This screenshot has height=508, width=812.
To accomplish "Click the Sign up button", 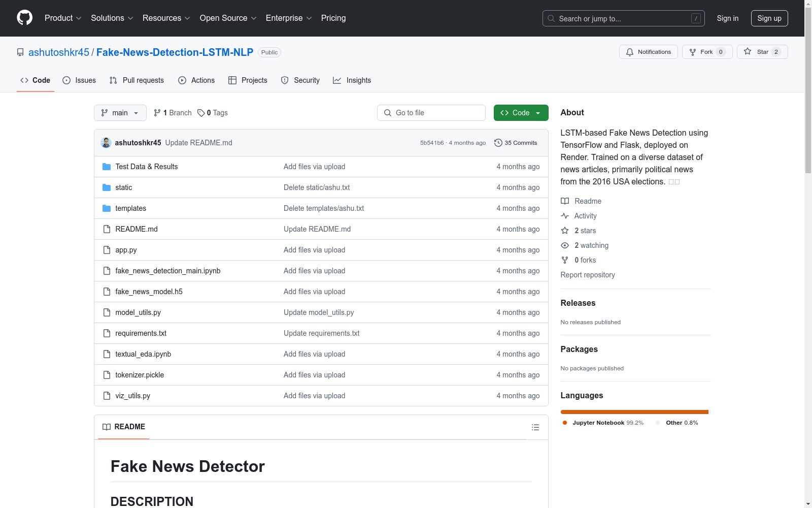I will [769, 18].
